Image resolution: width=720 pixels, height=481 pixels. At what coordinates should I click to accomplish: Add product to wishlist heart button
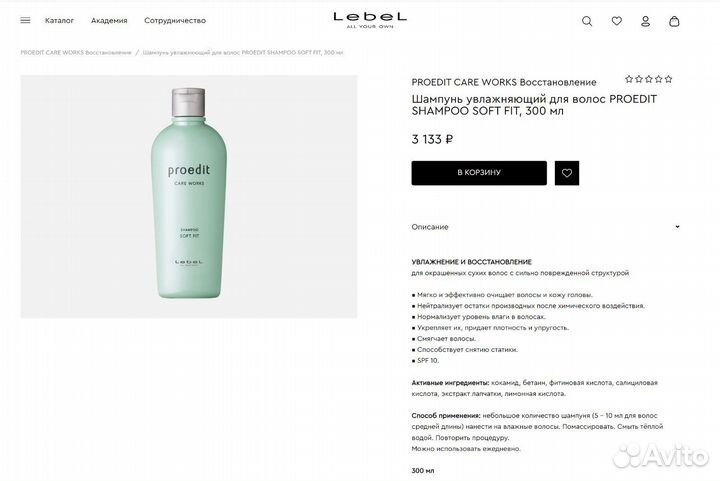567,173
